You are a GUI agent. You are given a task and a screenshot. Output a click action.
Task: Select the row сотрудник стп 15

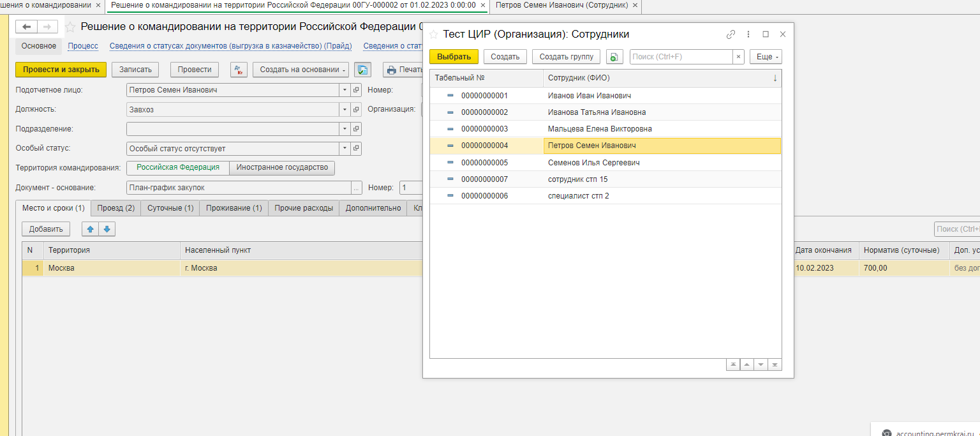point(605,179)
